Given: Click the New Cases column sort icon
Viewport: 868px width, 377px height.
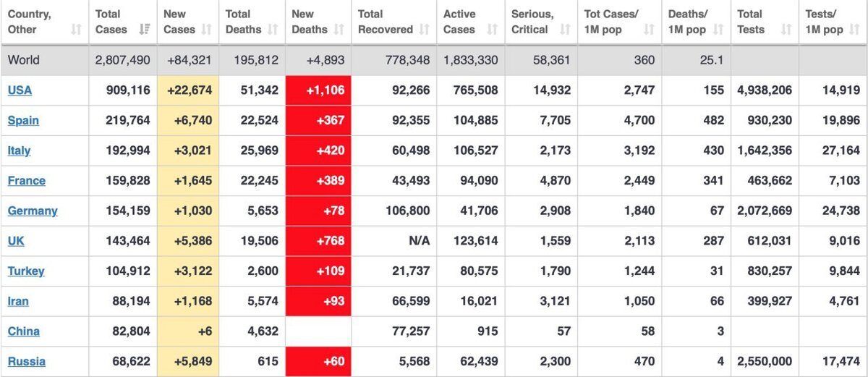Looking at the screenshot, I should coord(206,30).
